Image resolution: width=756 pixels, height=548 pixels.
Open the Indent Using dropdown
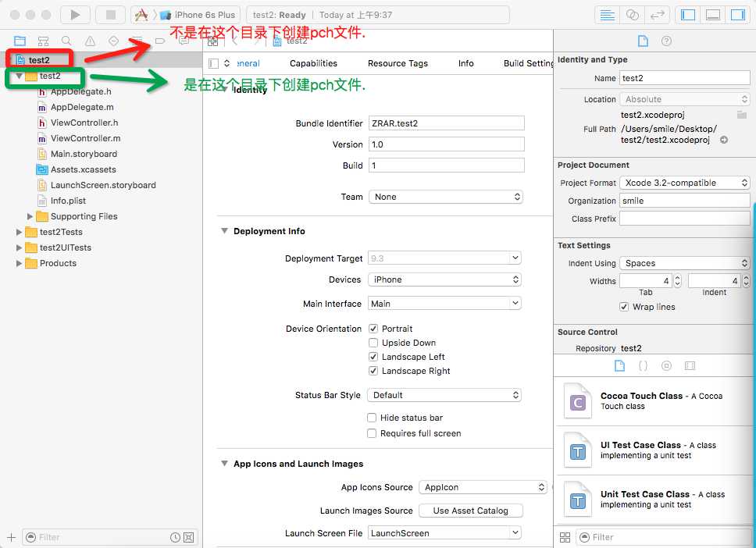[685, 262]
